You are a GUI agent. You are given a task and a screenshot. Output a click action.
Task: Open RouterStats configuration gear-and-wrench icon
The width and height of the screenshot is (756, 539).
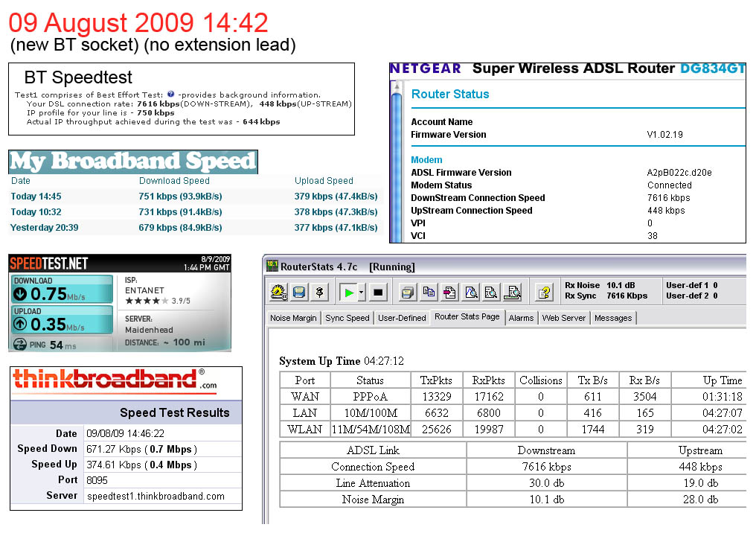coord(279,292)
